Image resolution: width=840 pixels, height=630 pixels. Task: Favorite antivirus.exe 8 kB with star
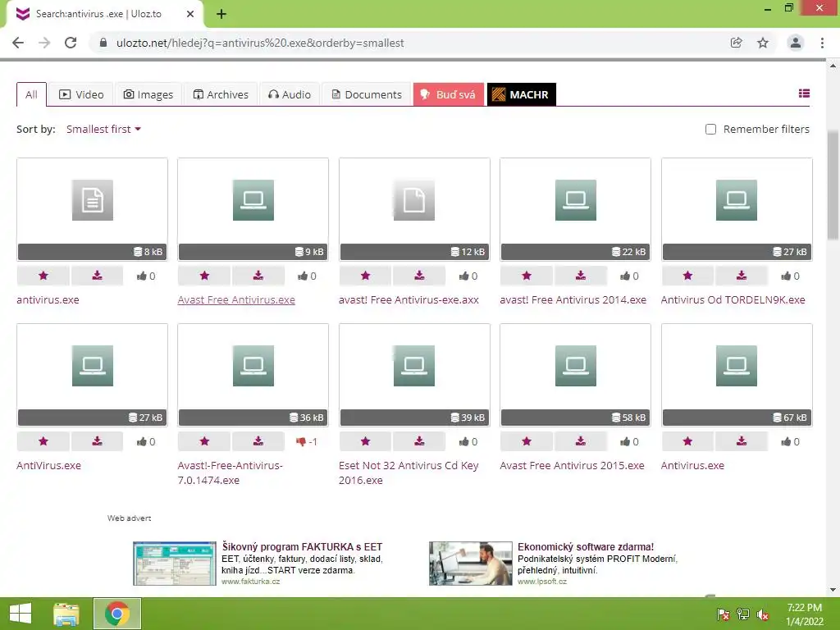[x=43, y=276]
